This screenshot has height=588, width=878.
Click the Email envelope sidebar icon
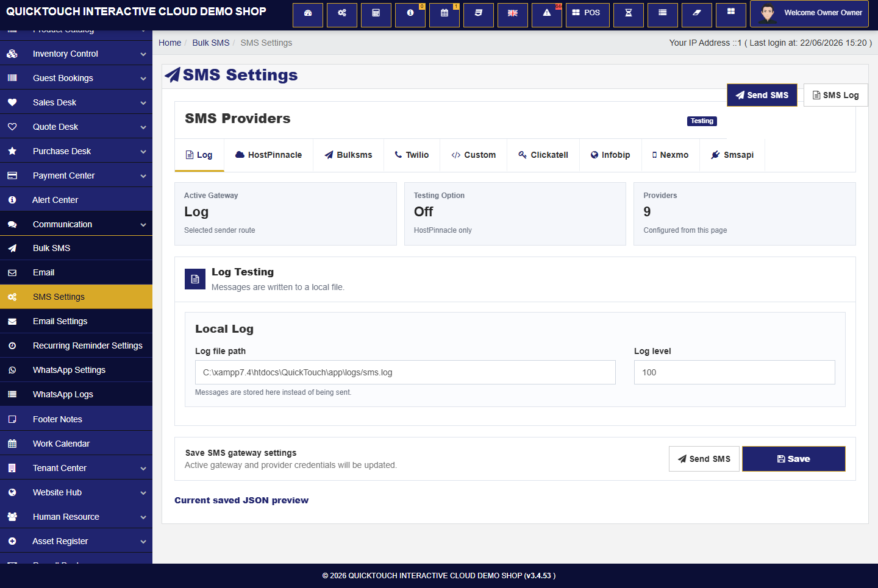pos(12,272)
